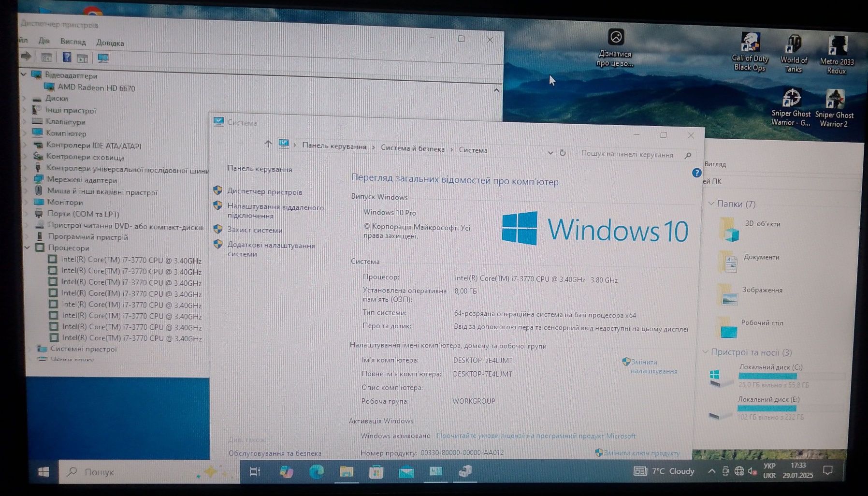Click the network globe icon in system tray

(739, 471)
